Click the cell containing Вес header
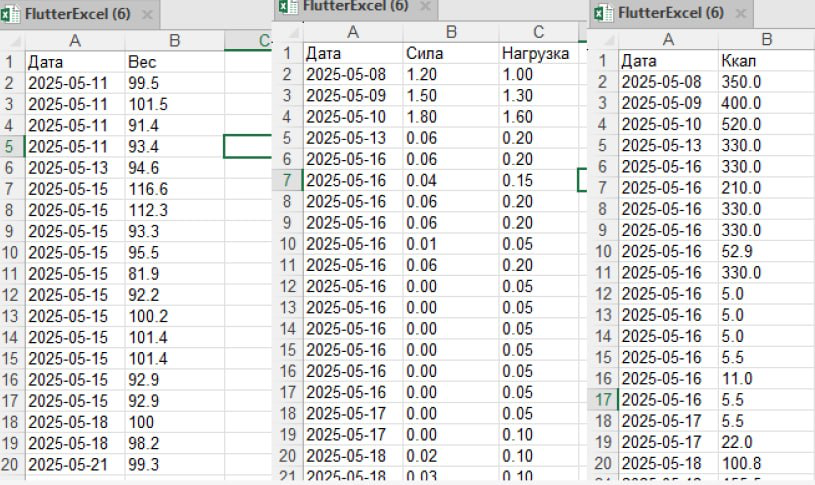Image resolution: width=815 pixels, height=485 pixels. pyautogui.click(x=175, y=62)
